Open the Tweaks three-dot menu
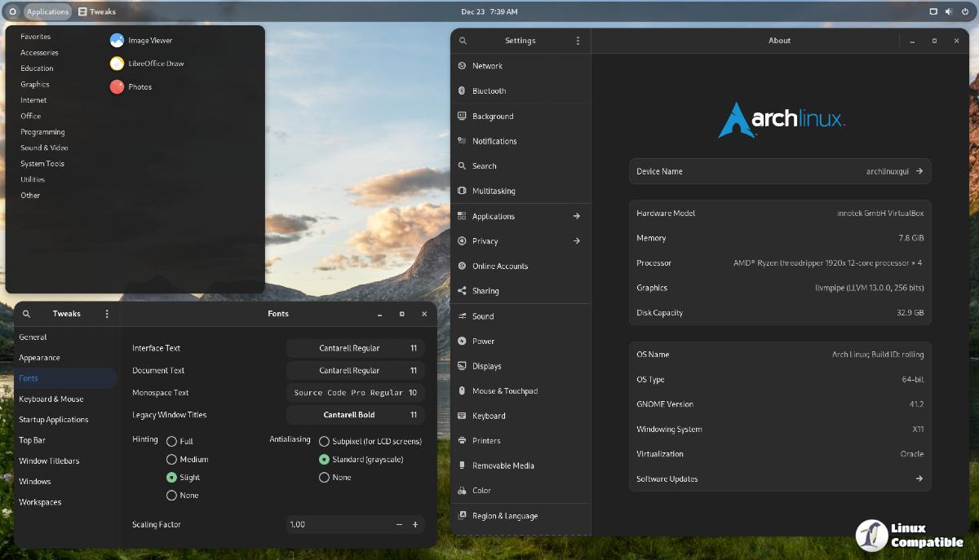 (x=107, y=314)
